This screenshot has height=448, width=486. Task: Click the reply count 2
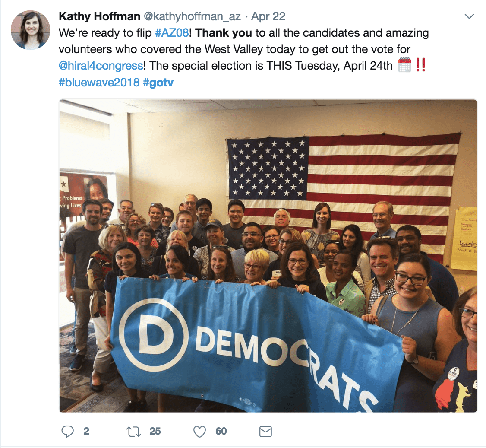point(86,431)
